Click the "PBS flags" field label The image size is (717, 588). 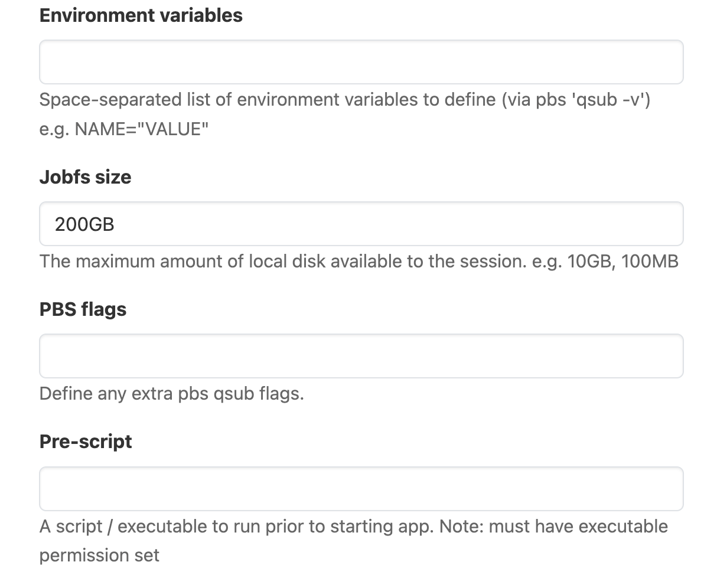(83, 309)
